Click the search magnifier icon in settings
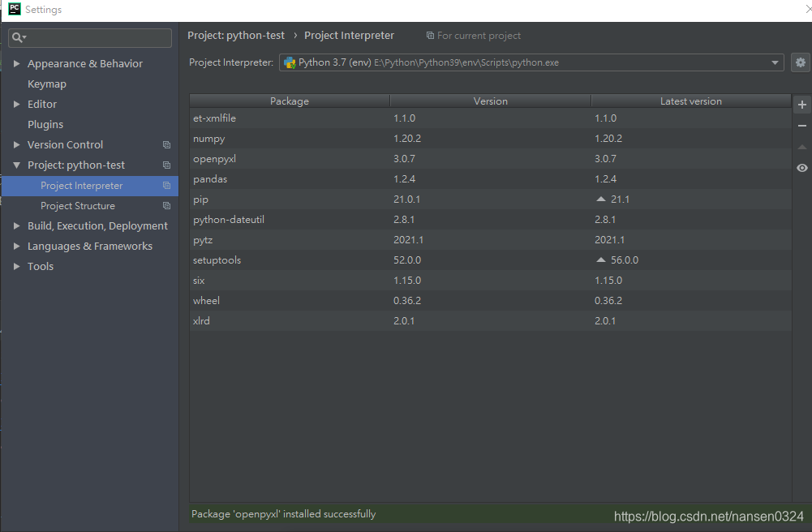Viewport: 812px width, 532px height. pyautogui.click(x=18, y=37)
